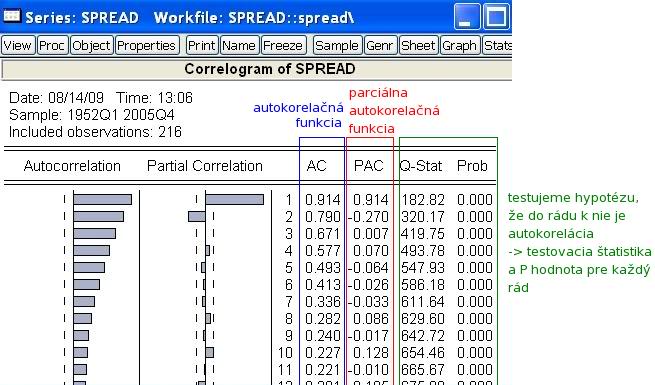
Task: Click the Autocorrelation column header
Action: (x=72, y=166)
